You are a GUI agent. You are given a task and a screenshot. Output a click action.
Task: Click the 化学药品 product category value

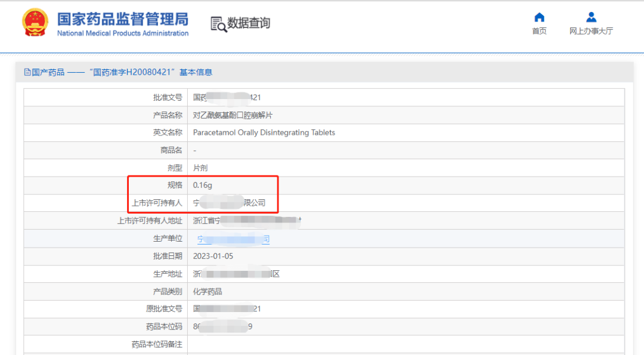click(208, 292)
